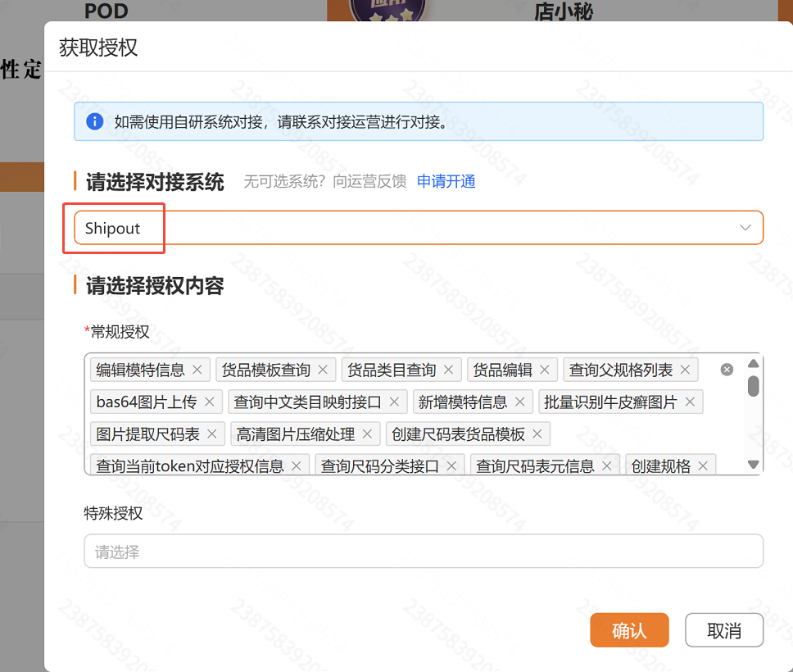Click the 获取授权 dialog title
This screenshot has height=672, width=793.
pos(98,48)
